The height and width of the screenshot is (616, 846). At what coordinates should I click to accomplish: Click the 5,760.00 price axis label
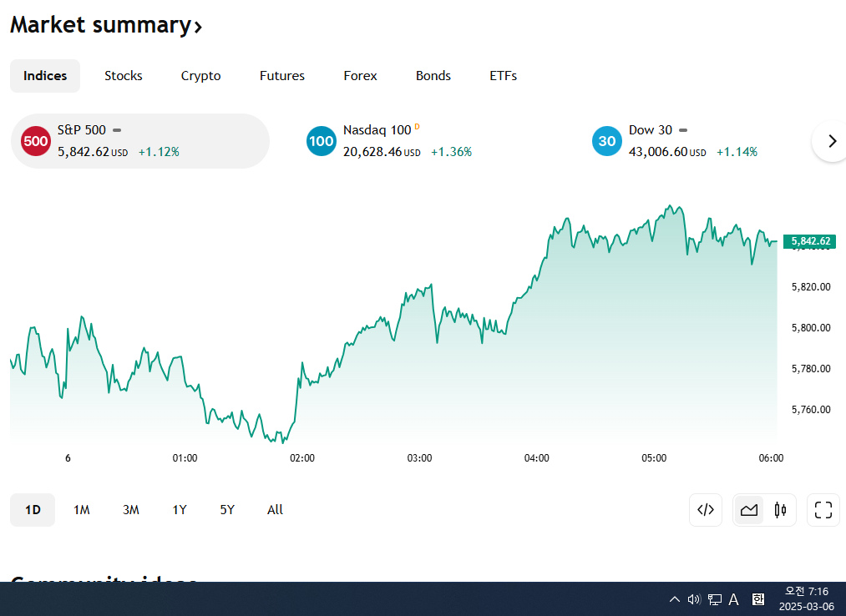tap(811, 410)
